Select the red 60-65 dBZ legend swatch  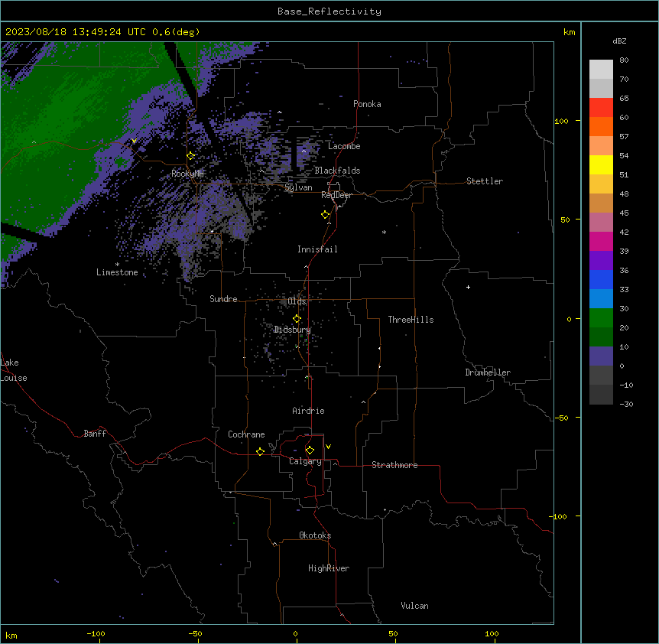(x=601, y=107)
